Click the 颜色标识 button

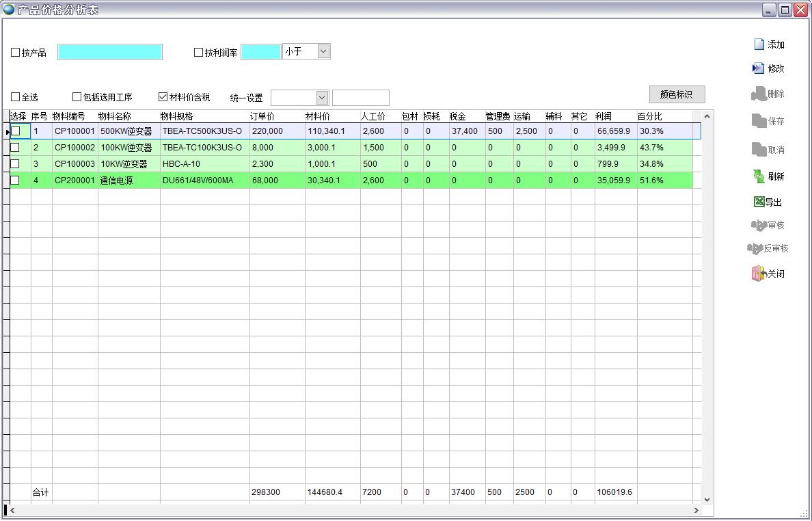676,94
